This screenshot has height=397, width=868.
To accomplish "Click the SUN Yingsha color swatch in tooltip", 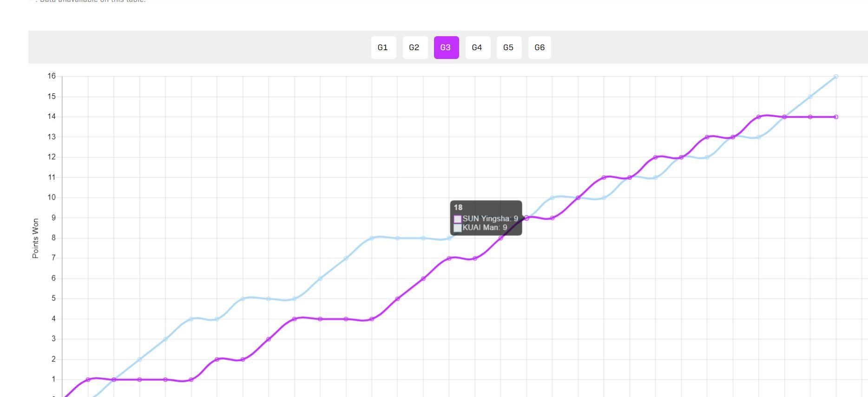I will coord(458,219).
